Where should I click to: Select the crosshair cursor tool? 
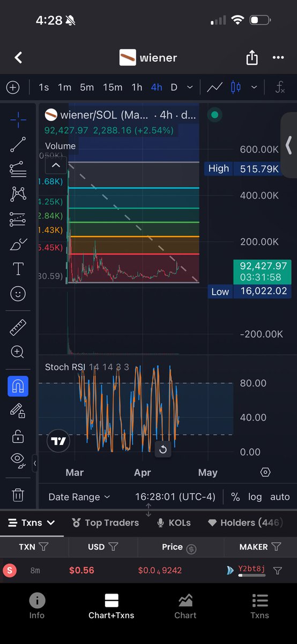coord(18,120)
